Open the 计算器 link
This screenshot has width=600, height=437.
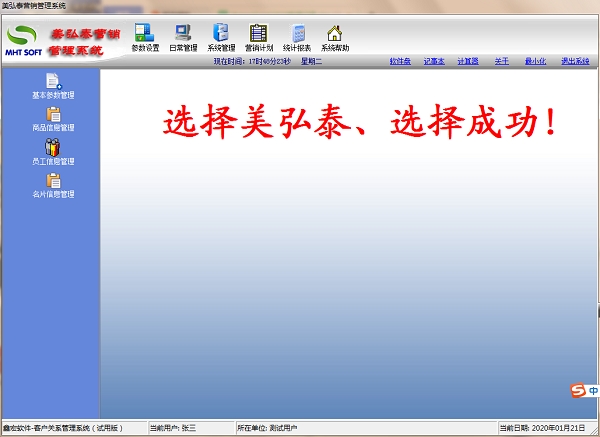pyautogui.click(x=468, y=61)
